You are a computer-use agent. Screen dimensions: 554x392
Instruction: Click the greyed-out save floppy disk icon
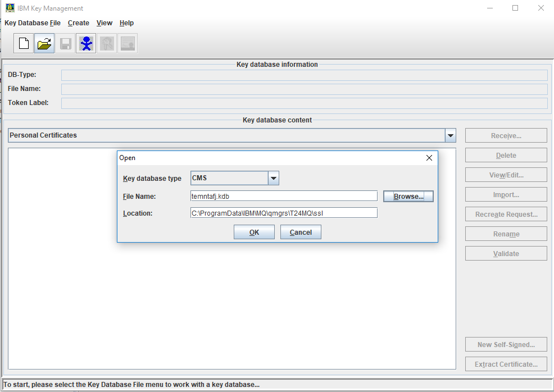coord(66,44)
